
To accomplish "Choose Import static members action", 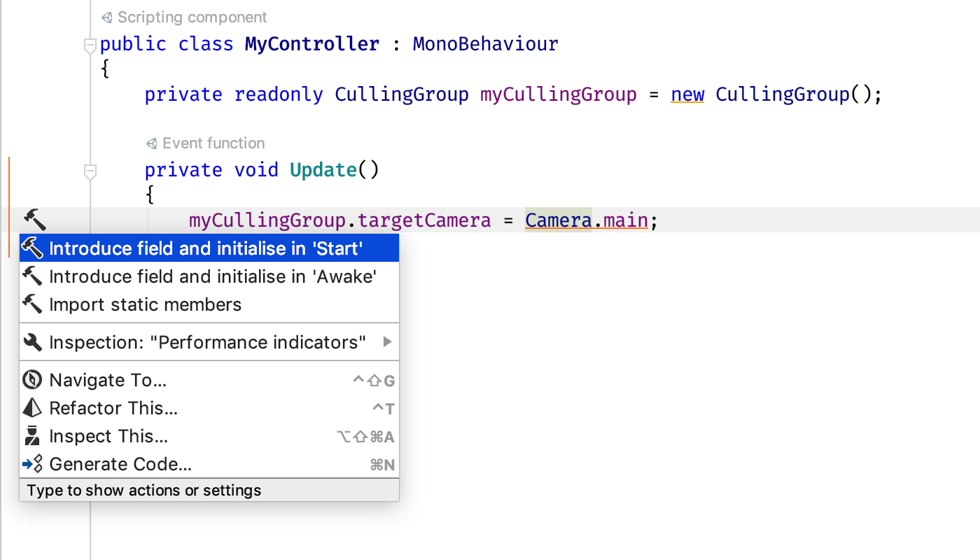I will pyautogui.click(x=209, y=304).
